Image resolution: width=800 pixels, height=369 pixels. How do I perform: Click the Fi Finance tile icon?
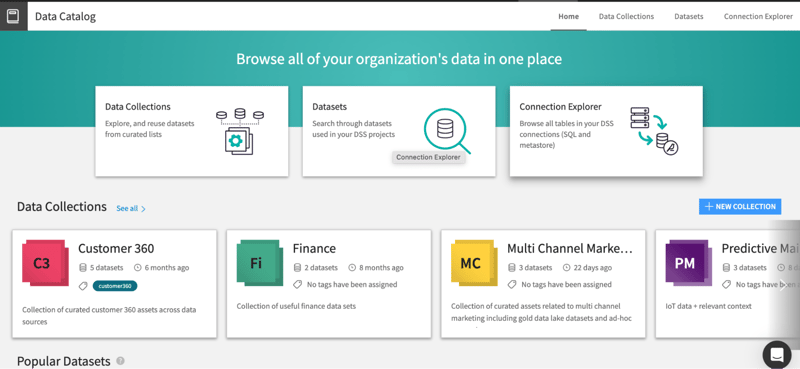[259, 262]
